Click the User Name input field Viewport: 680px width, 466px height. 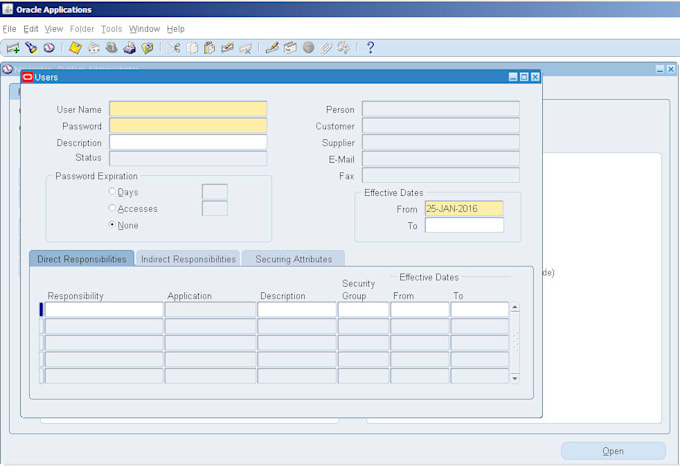(x=188, y=109)
